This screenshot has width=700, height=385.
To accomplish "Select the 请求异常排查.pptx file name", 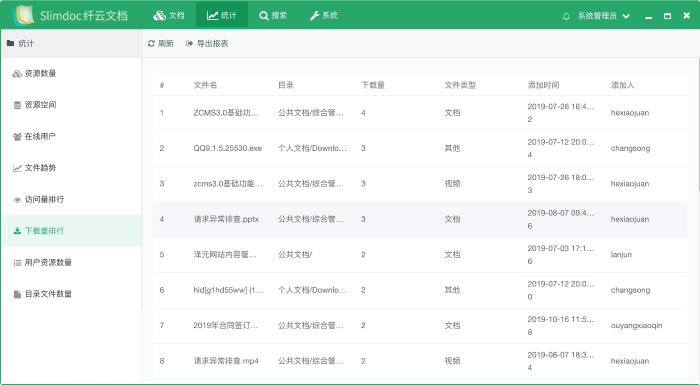I will [x=226, y=219].
